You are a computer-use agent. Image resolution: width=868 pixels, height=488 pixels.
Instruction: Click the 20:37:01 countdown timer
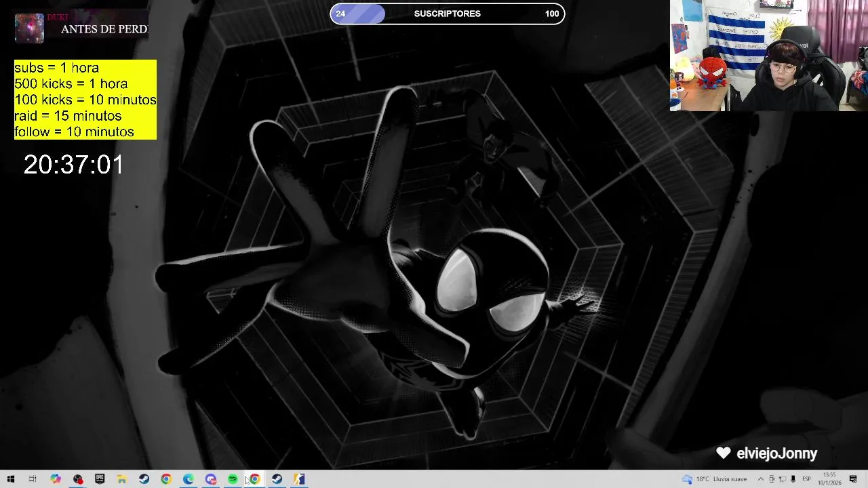pyautogui.click(x=74, y=165)
